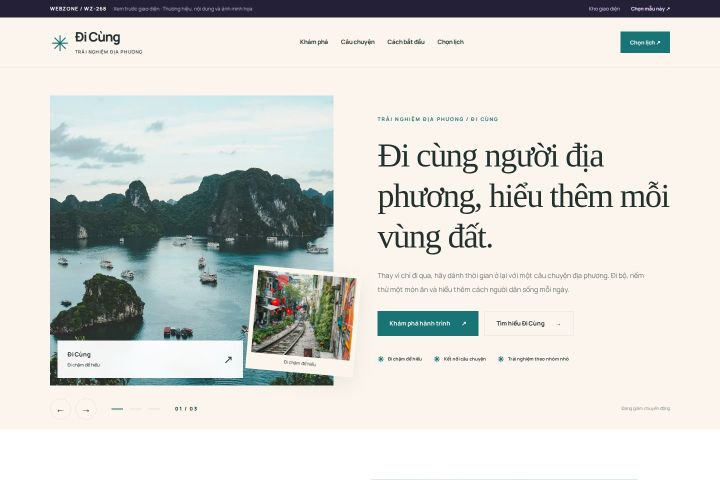The image size is (720, 480).
Task: Click the 01 / 03 slide counter
Action: [186, 409]
